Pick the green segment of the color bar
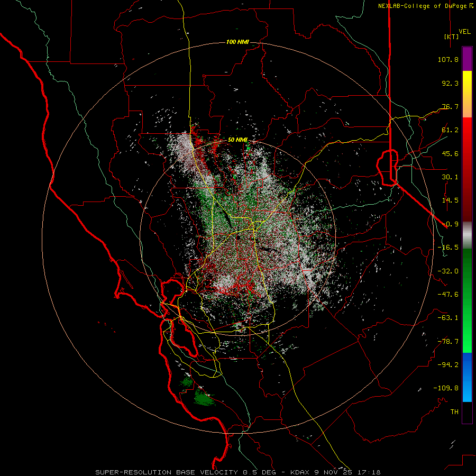Viewport: 476px width, 476px height. point(467,300)
